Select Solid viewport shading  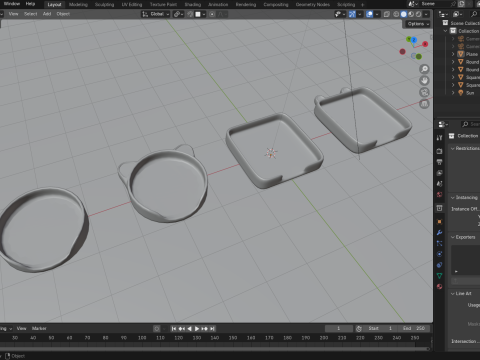coord(404,14)
